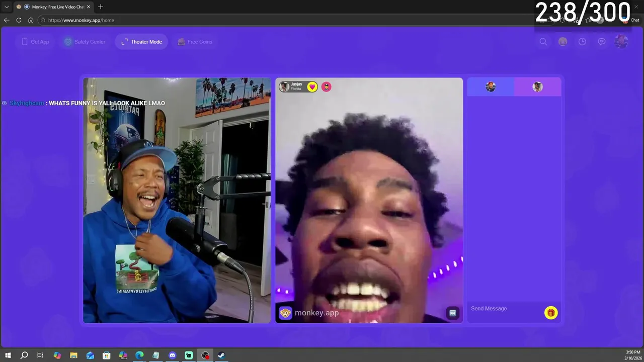This screenshot has width=644, height=362.
Task: Switch to Microsoft Edge on taskbar
Action: [x=139, y=355]
